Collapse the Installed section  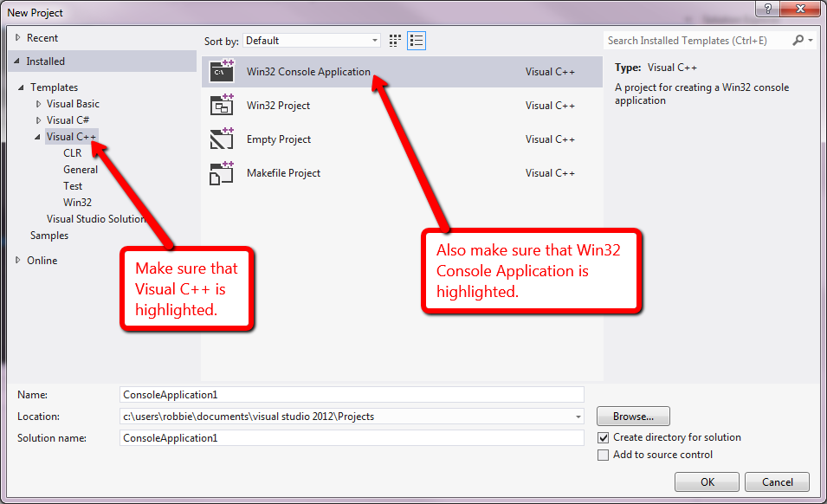16,61
